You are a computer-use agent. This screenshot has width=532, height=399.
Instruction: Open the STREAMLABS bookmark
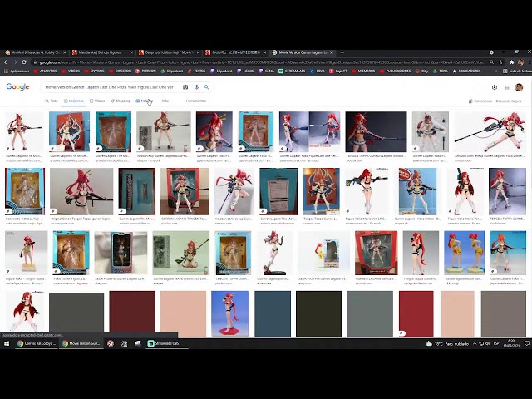(x=292, y=71)
